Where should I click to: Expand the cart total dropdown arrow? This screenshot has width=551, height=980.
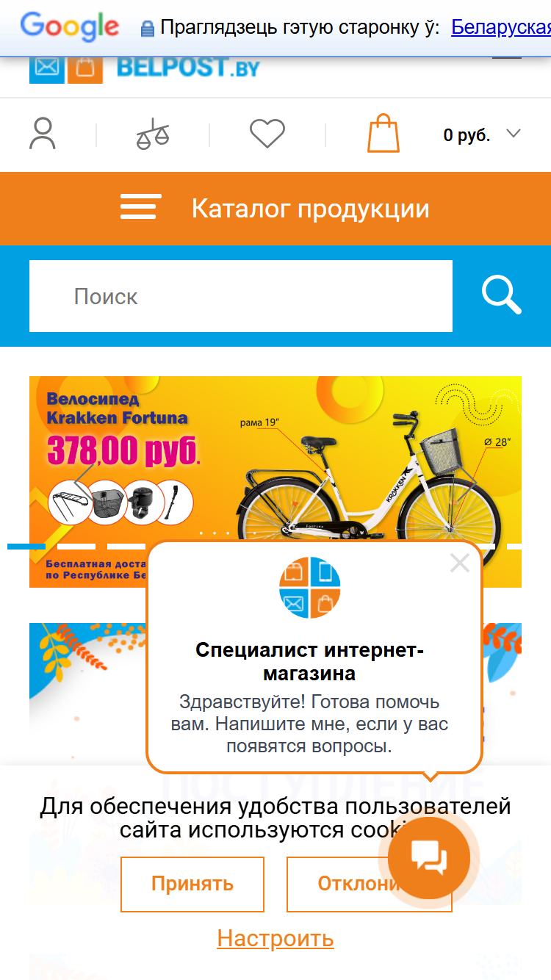(514, 134)
